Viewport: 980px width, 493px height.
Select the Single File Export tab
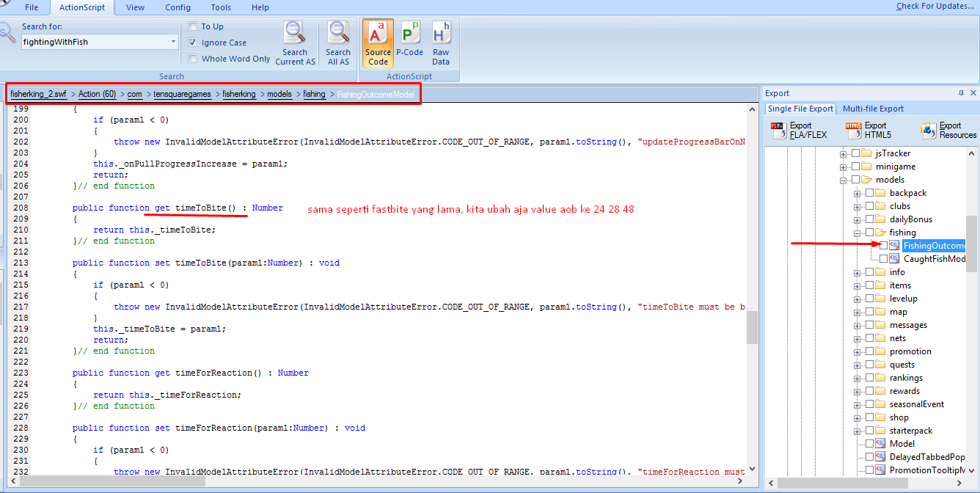(800, 109)
